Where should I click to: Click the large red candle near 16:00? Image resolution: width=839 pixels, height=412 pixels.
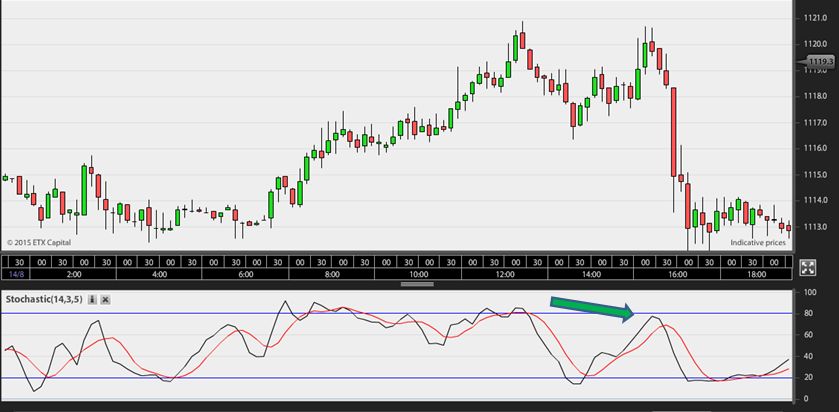click(x=674, y=132)
